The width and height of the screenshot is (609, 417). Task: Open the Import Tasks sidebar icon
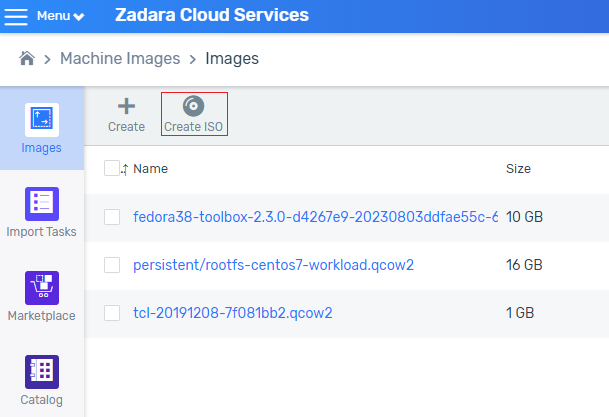tap(42, 204)
